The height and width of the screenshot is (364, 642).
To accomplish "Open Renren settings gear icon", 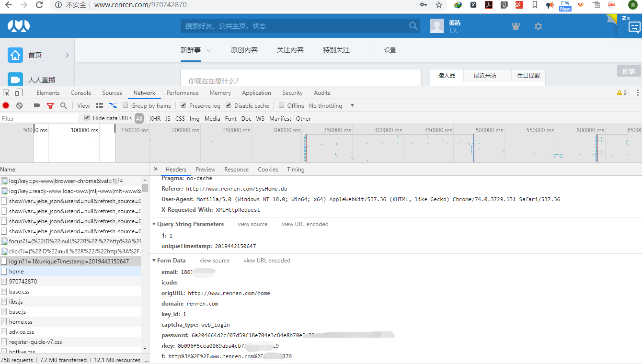I will 538,26.
